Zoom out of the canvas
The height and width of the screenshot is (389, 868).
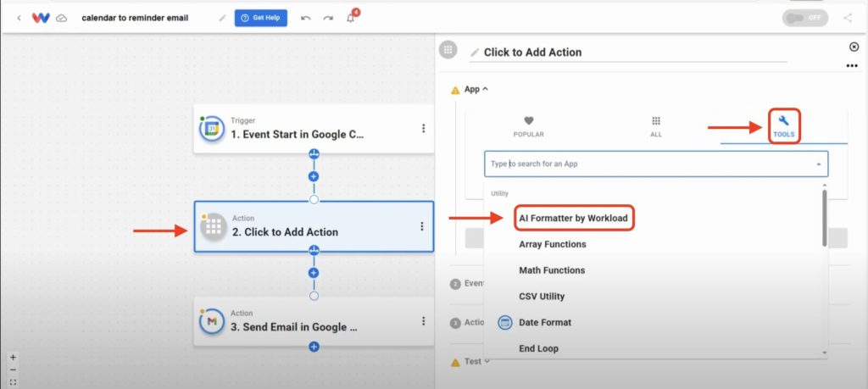[x=14, y=370]
